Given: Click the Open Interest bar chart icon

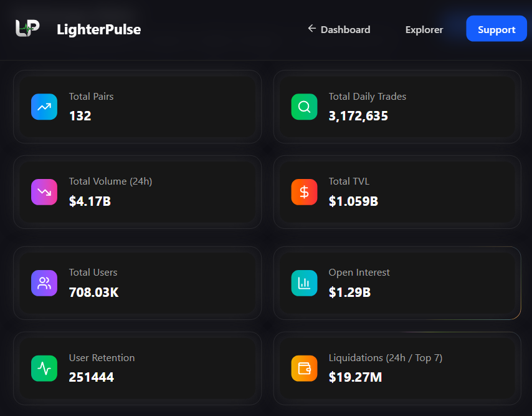Looking at the screenshot, I should (305, 283).
